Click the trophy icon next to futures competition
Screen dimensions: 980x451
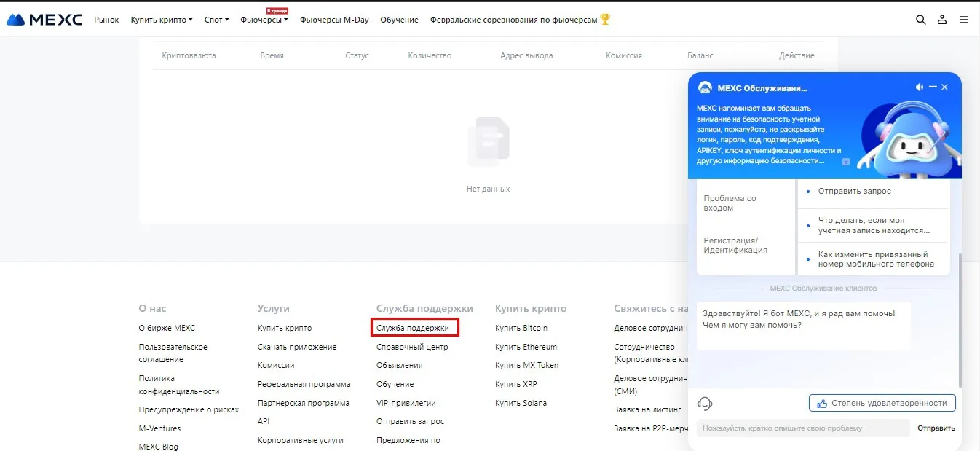click(x=604, y=20)
